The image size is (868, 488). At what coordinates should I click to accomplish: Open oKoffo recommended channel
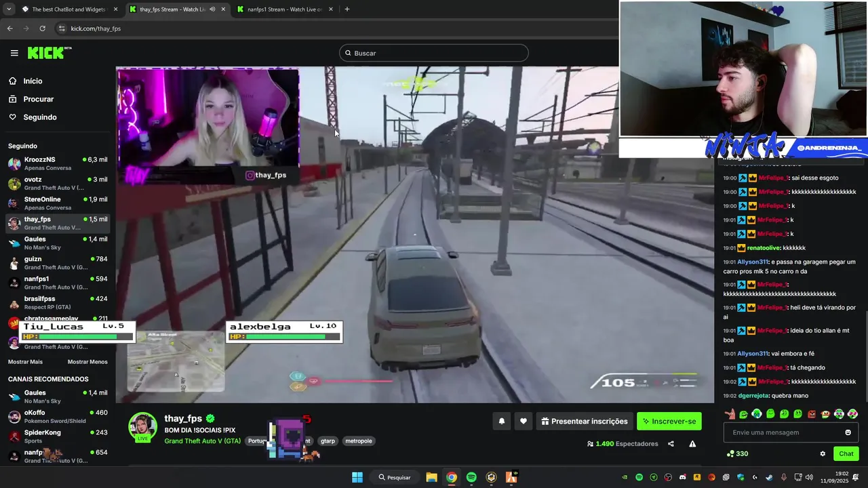click(58, 416)
